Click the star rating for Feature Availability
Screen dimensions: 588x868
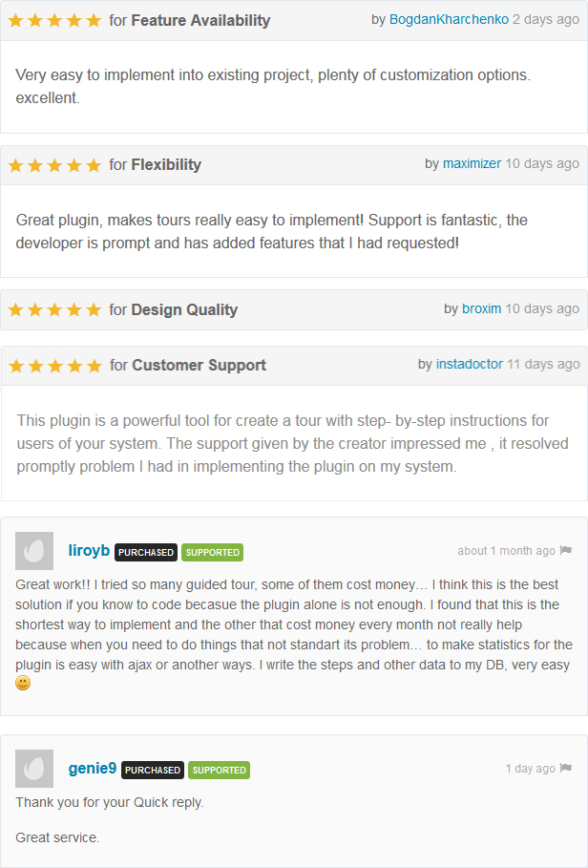click(x=54, y=20)
